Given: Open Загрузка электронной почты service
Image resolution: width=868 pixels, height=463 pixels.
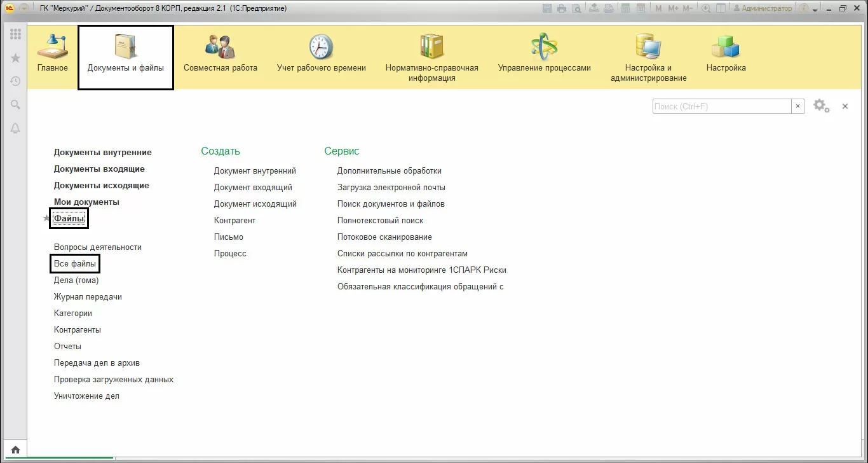Looking at the screenshot, I should tap(391, 187).
